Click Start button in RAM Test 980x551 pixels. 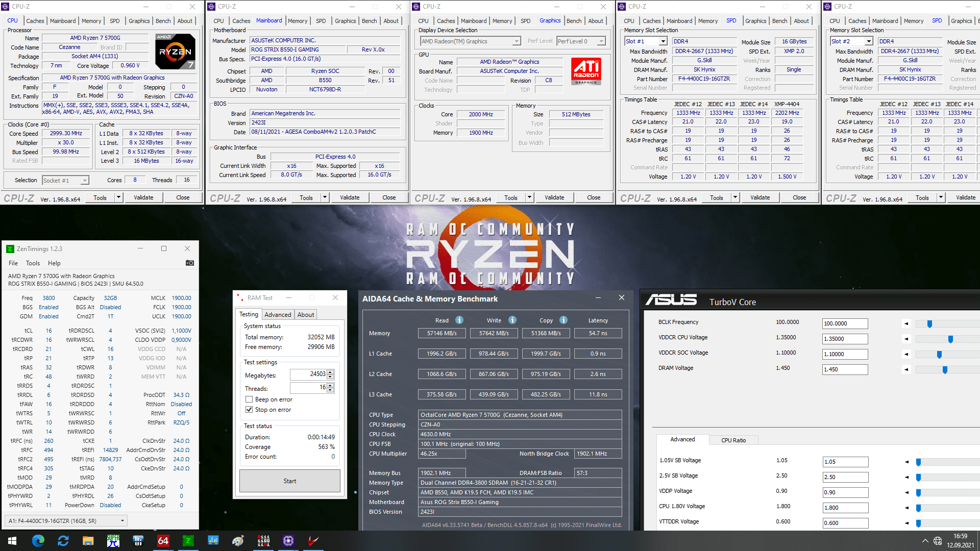[x=290, y=481]
